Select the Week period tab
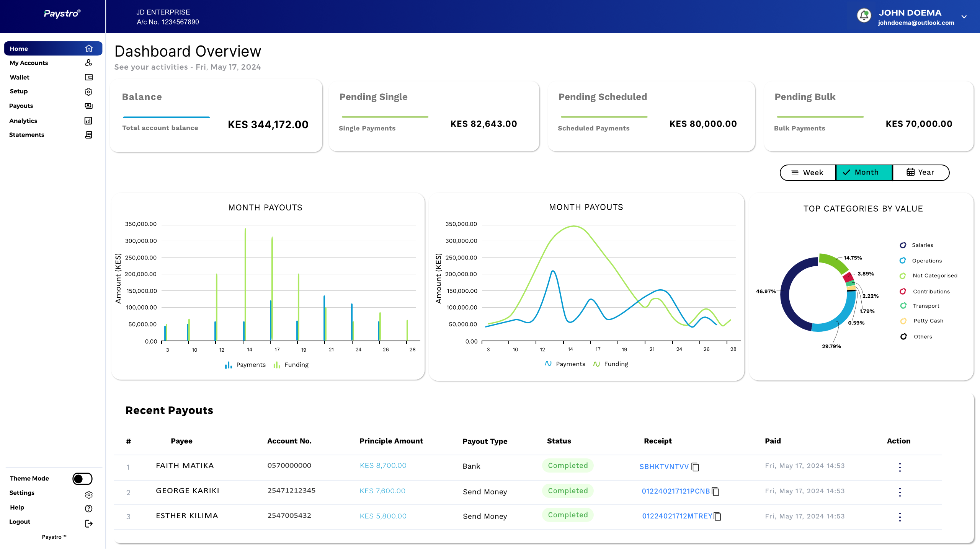Viewport: 980px width, 551px height. tap(808, 173)
